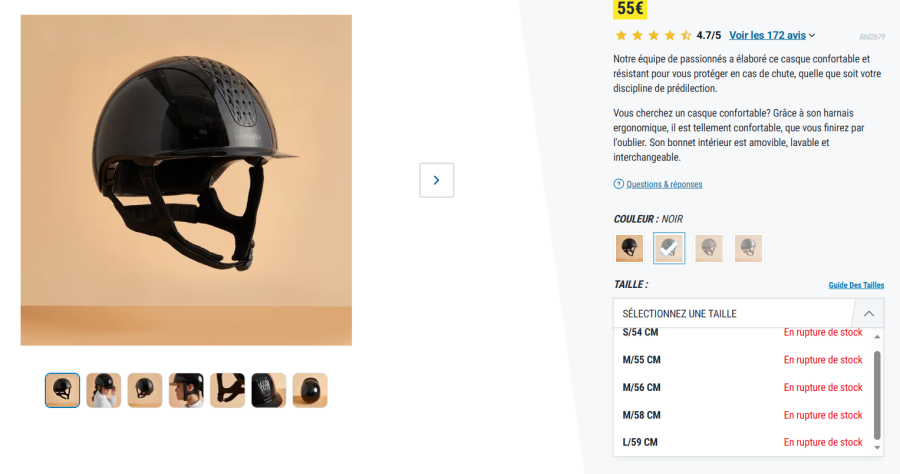Open Guide Des Tailles link

(856, 285)
